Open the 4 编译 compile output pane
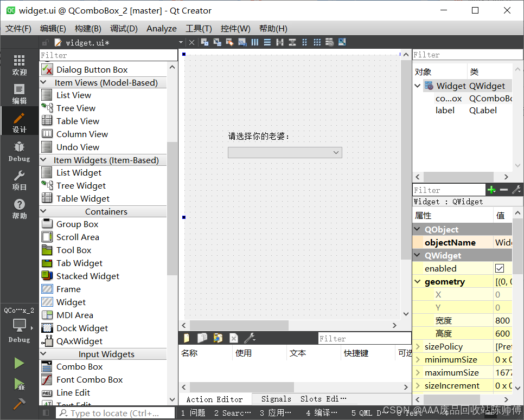Screen dimensions: 524x420 coord(321,413)
